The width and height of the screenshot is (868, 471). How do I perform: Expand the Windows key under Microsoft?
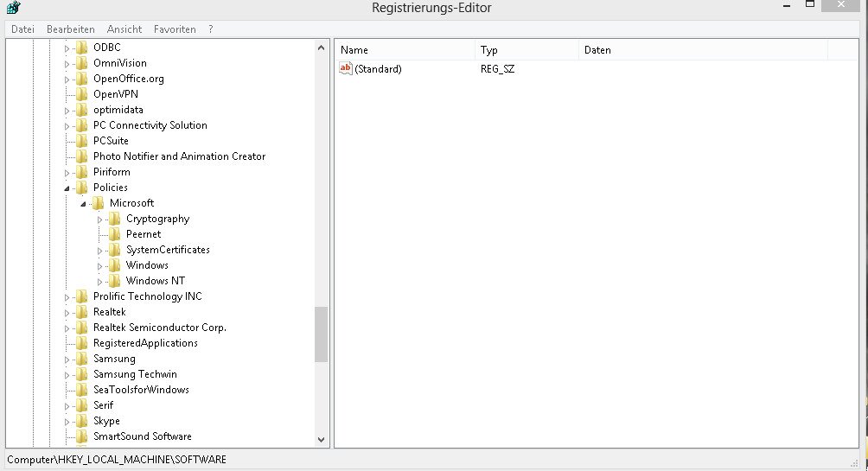click(x=99, y=266)
